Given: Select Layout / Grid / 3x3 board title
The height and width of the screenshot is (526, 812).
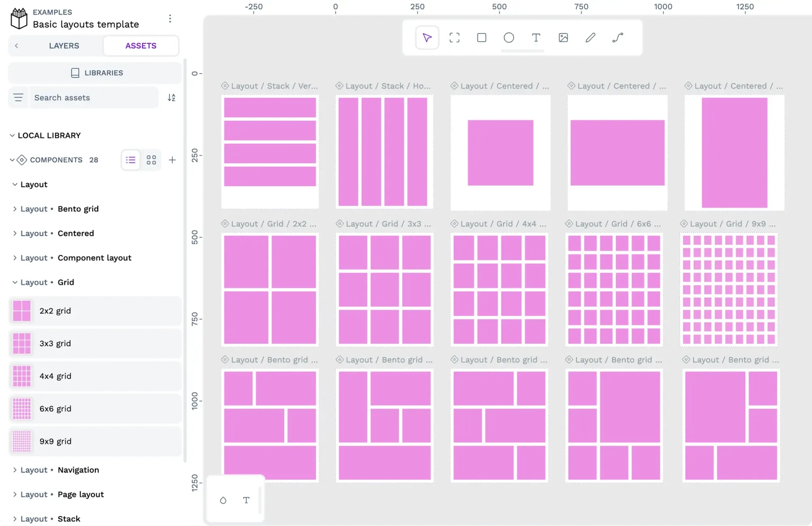Looking at the screenshot, I should click(x=389, y=224).
